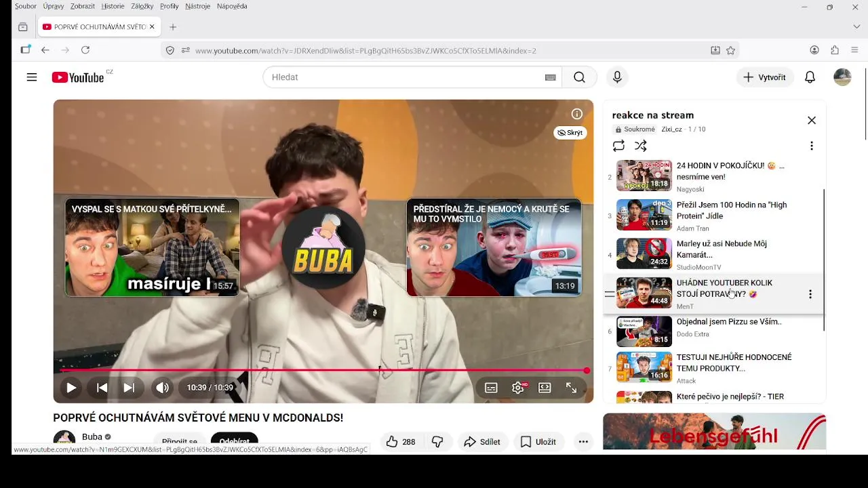Save the video with Uložit

pyautogui.click(x=538, y=442)
